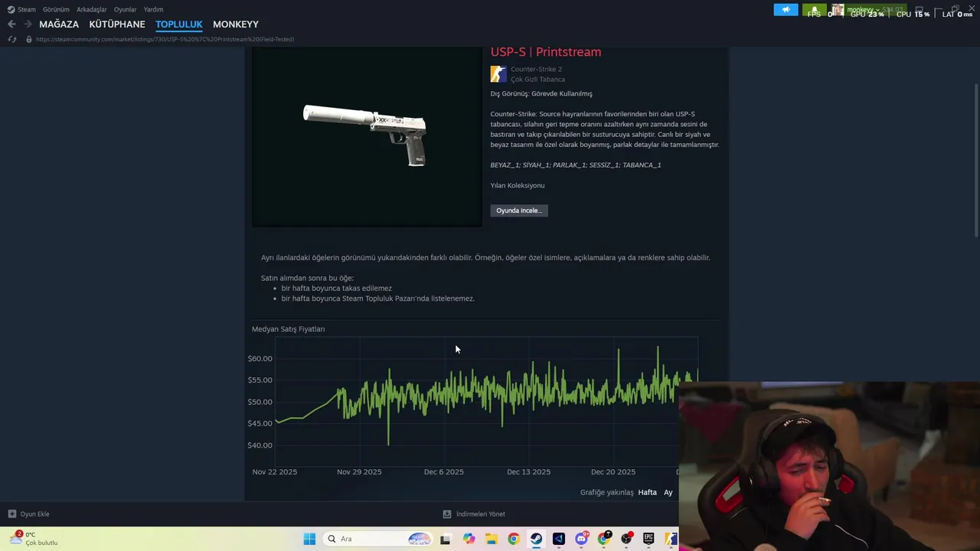Click the USP-S | Printstream title
The image size is (980, 551).
(546, 52)
